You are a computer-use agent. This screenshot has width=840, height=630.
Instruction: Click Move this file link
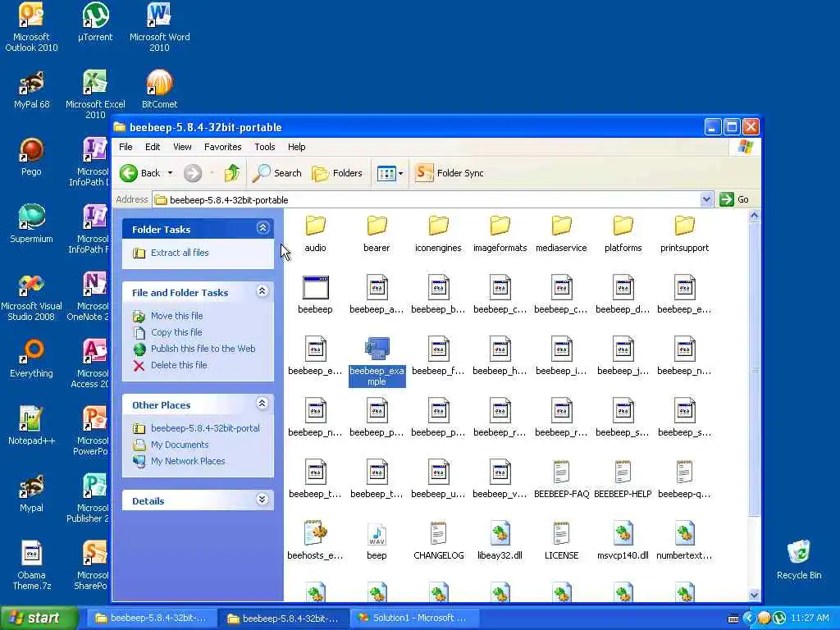[177, 316]
